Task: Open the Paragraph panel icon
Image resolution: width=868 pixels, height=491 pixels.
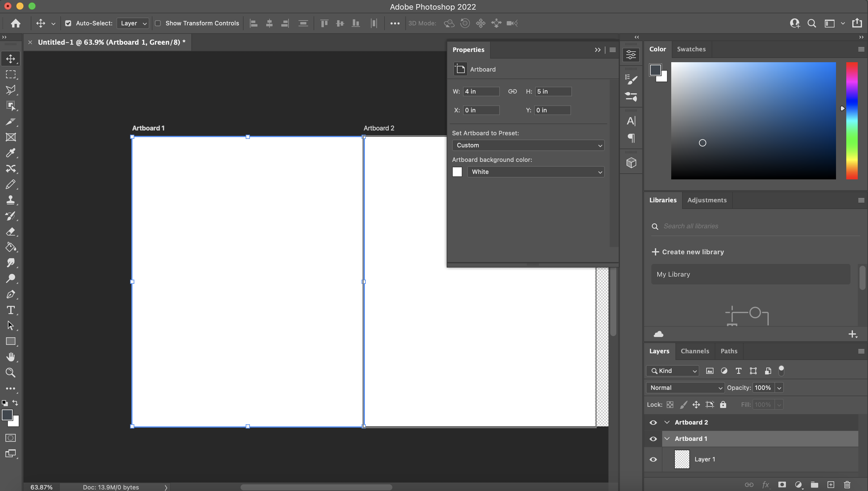Action: click(x=631, y=138)
